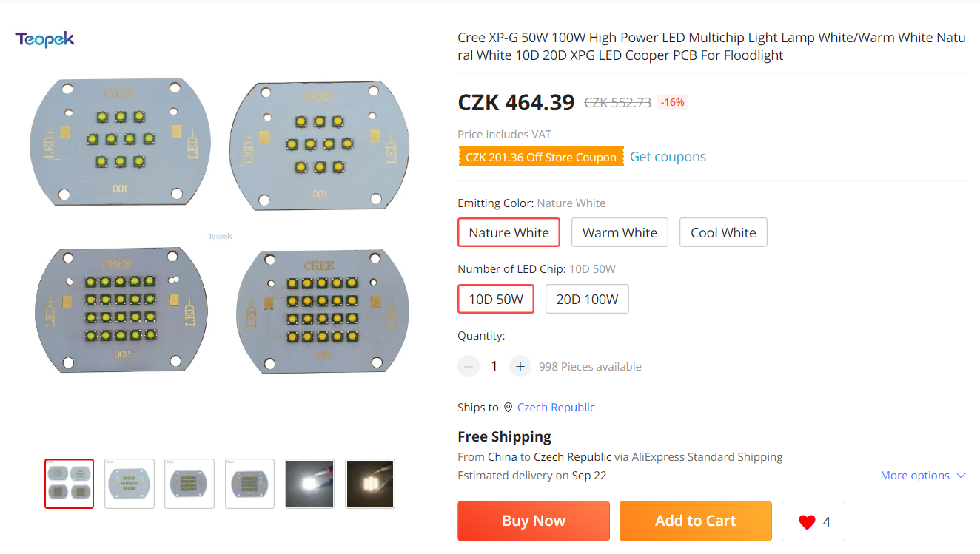The image size is (980, 554).
Task: Increase quantity with plus button
Action: point(520,366)
